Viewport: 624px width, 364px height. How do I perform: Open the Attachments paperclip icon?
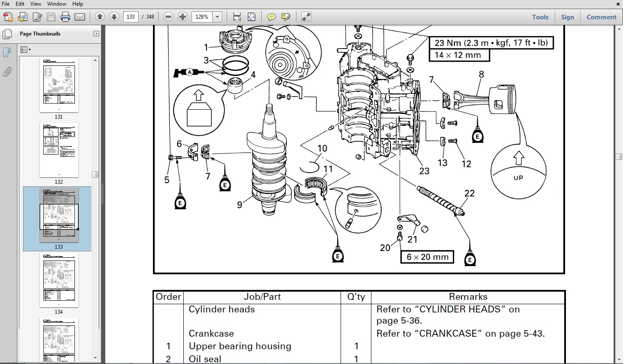[7, 71]
